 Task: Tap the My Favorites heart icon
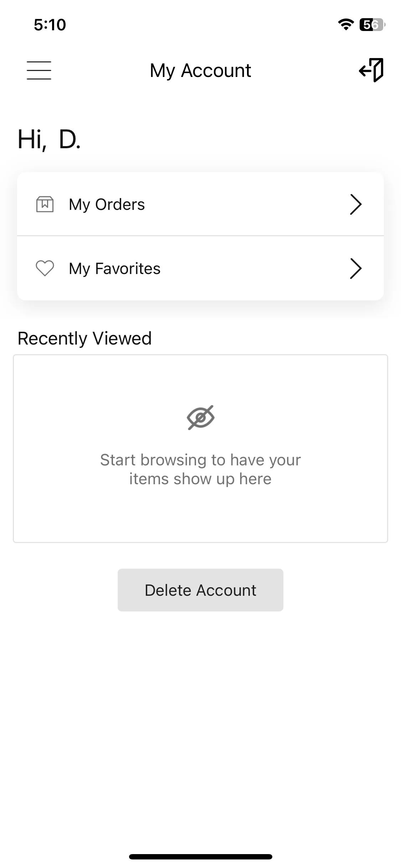45,268
